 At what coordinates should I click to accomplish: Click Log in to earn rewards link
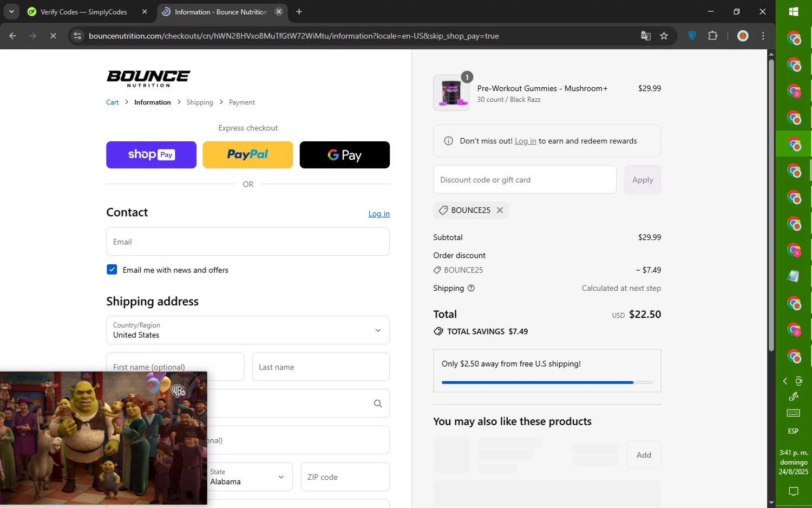tap(525, 141)
